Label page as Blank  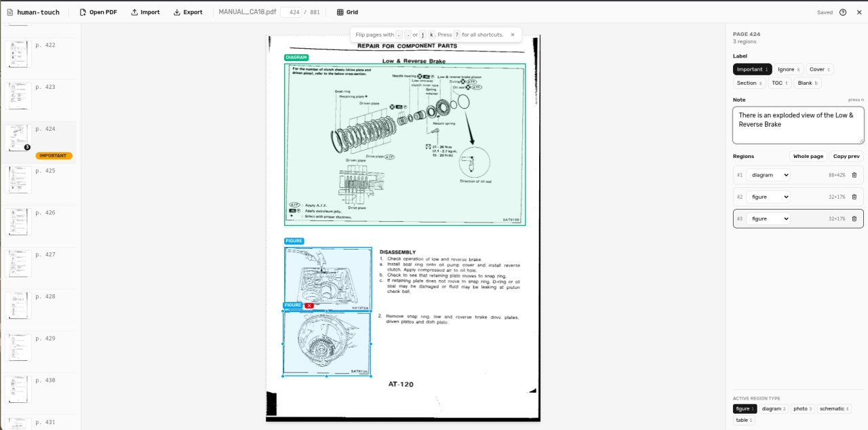tap(808, 83)
